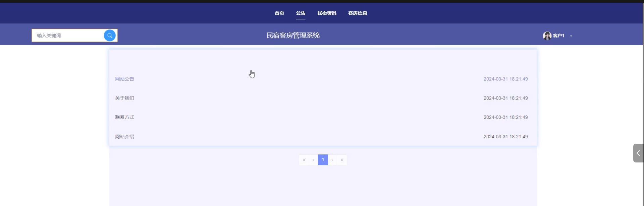This screenshot has height=206, width=644.
Task: Click the date on the 网站介绍 row
Action: click(505, 137)
